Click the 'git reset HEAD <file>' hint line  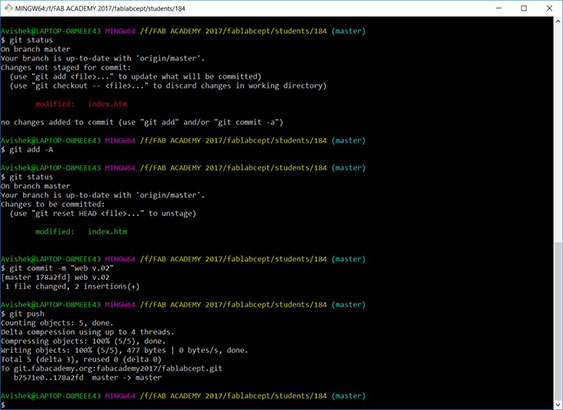(x=103, y=214)
